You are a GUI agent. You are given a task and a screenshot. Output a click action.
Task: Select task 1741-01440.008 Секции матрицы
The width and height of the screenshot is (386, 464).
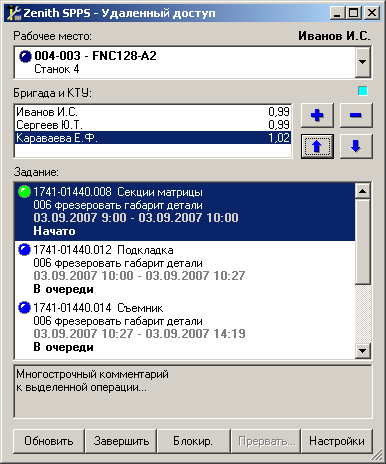click(x=185, y=212)
